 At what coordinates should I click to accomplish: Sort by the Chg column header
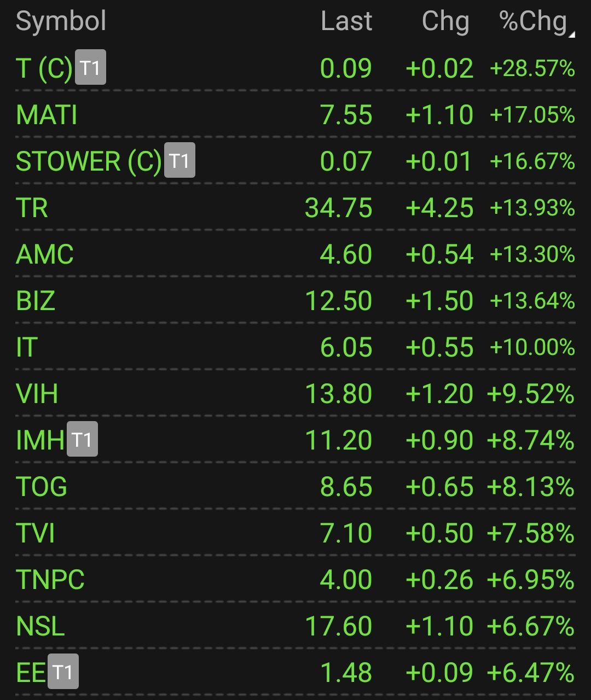point(445,22)
